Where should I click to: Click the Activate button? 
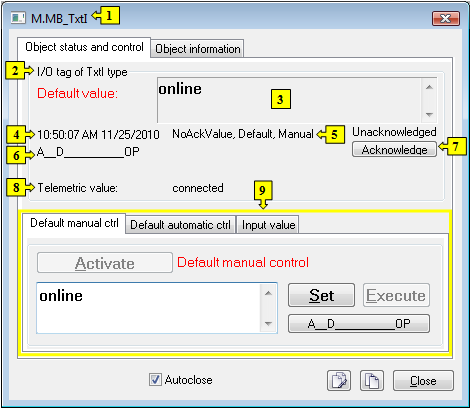click(x=105, y=263)
